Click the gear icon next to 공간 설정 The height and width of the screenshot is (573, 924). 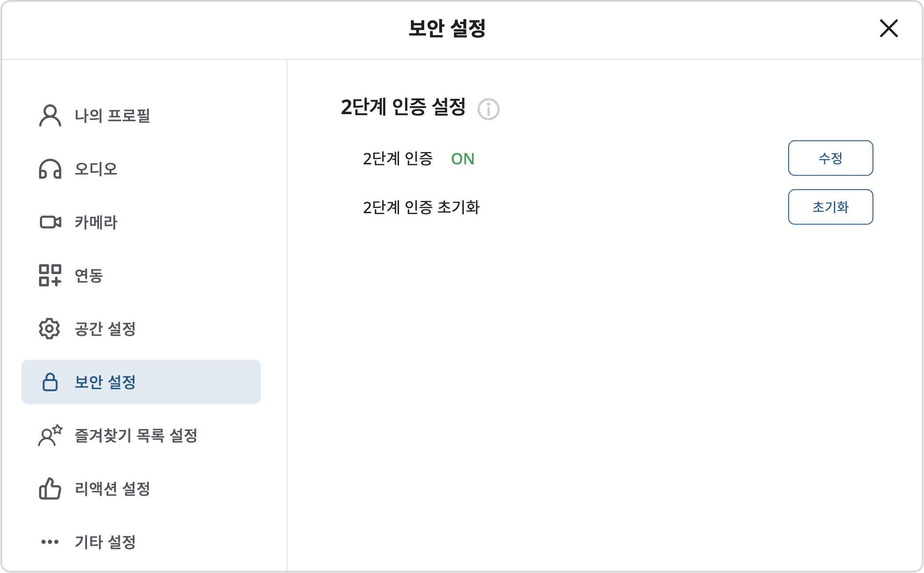click(50, 329)
